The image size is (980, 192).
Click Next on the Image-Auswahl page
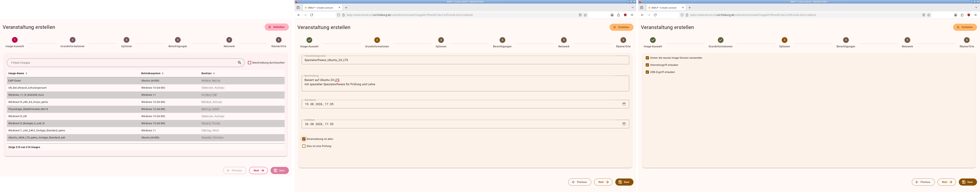pyautogui.click(x=258, y=170)
